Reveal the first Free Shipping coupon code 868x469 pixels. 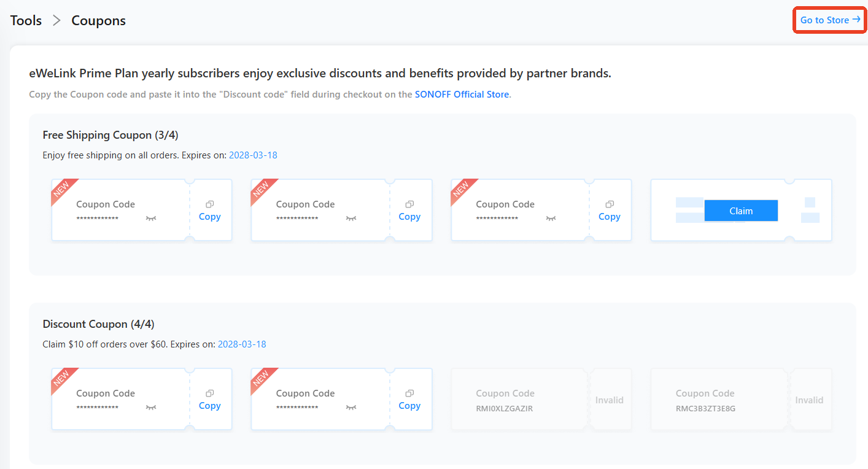click(151, 219)
